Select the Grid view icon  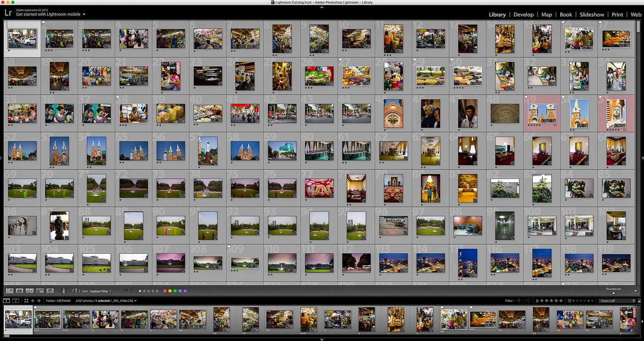[x=10, y=291]
